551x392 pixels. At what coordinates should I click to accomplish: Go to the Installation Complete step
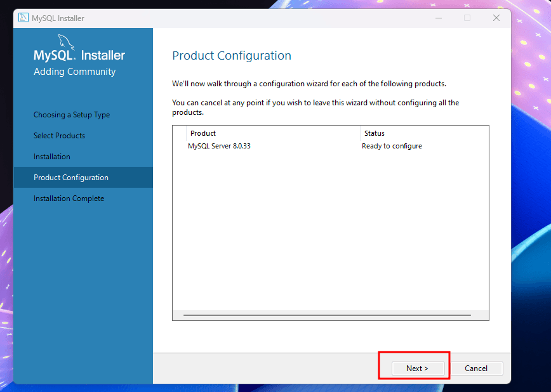69,199
